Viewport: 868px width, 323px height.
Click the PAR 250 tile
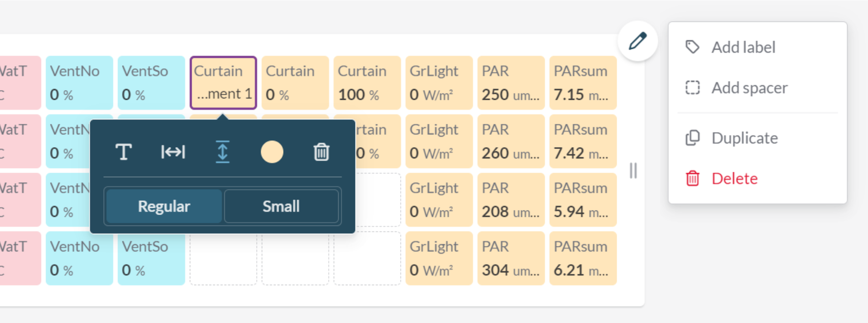pos(511,82)
